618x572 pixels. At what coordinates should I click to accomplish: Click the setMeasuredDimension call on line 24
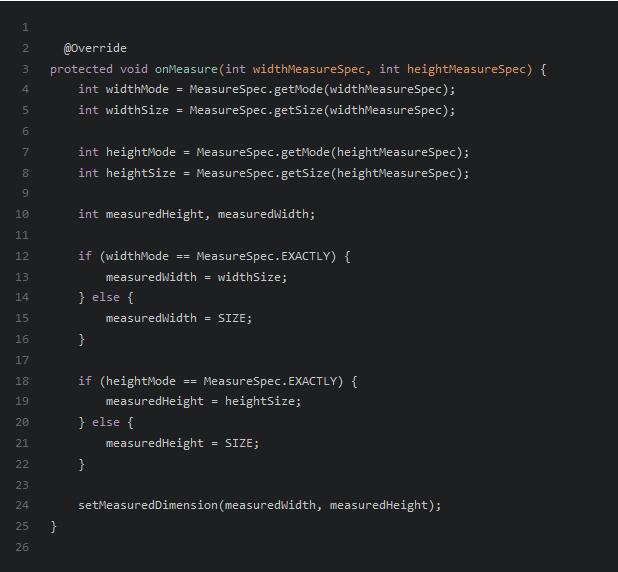point(260,505)
